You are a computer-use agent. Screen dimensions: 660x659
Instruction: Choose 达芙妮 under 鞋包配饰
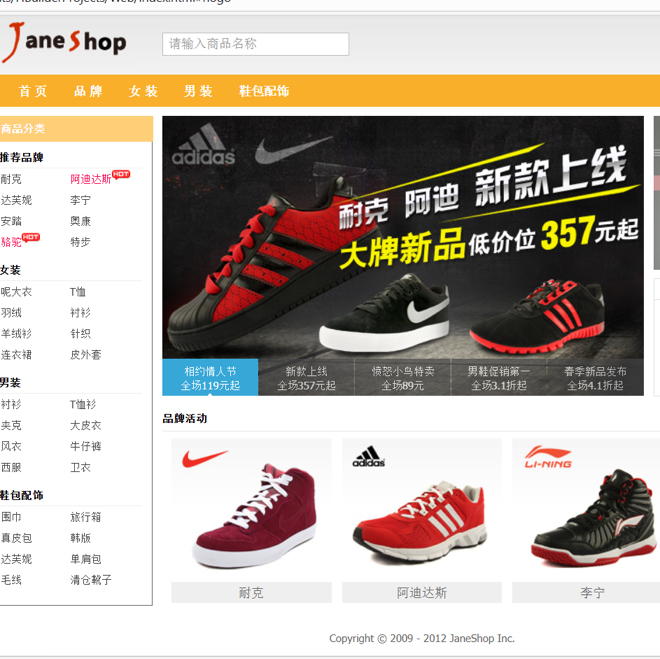(16, 559)
